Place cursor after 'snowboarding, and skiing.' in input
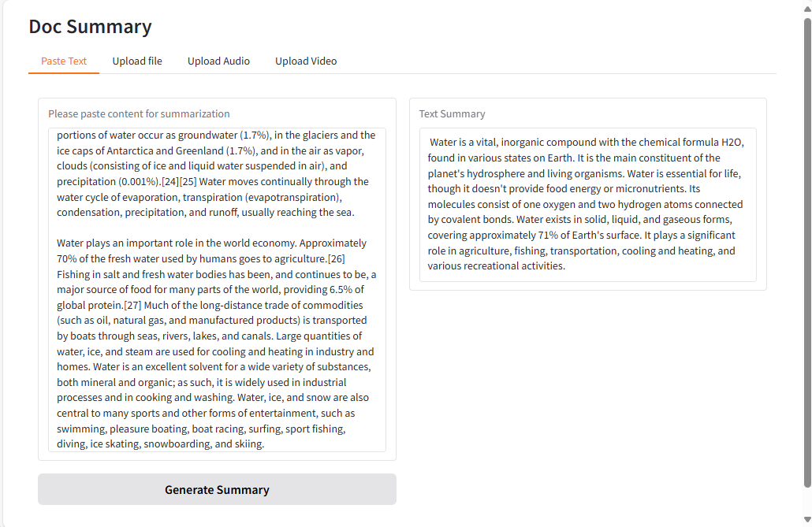The image size is (812, 527). click(266, 444)
